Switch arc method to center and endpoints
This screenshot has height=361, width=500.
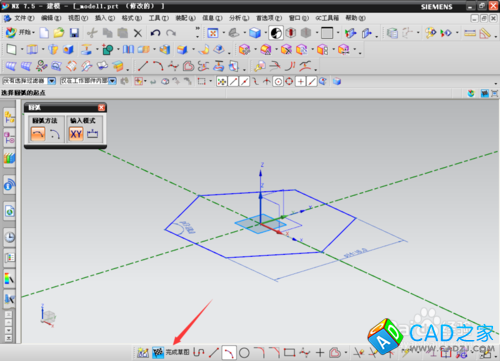pos(54,134)
